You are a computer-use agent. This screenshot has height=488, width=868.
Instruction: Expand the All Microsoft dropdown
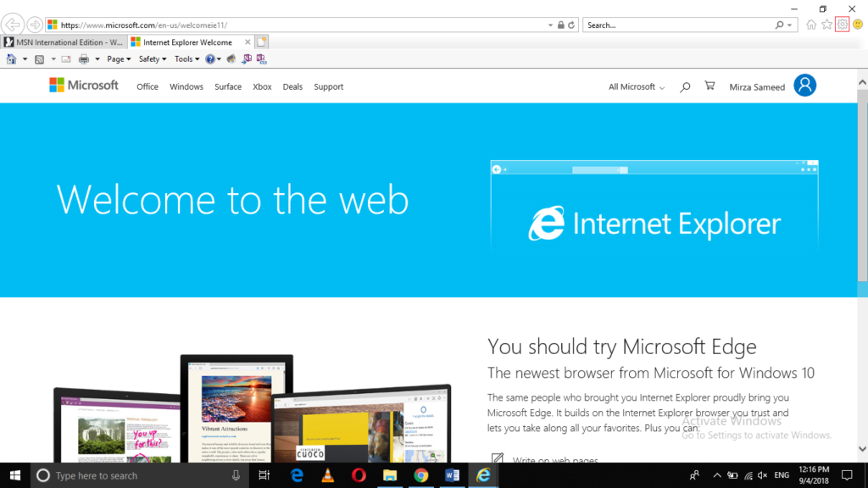click(x=637, y=87)
